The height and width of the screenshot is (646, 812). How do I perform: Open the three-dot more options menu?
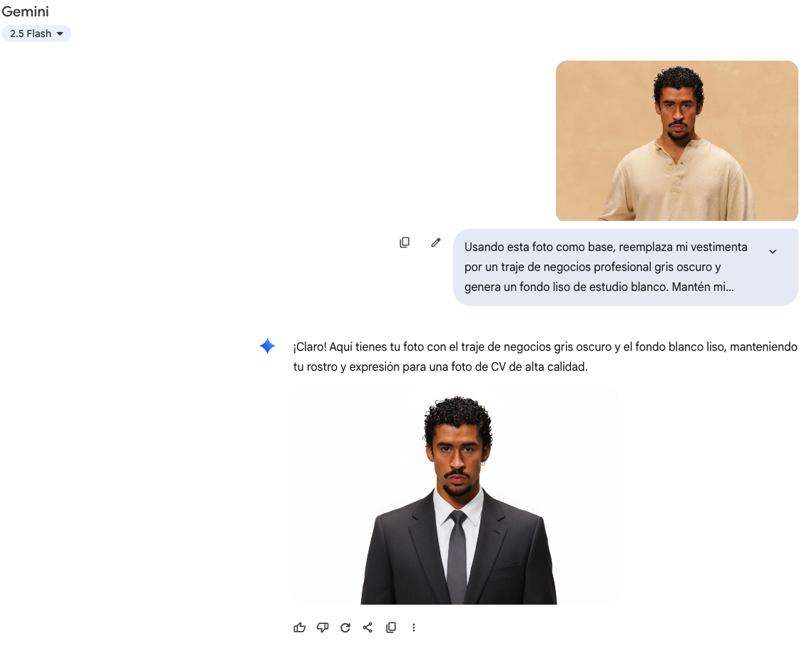pos(414,627)
